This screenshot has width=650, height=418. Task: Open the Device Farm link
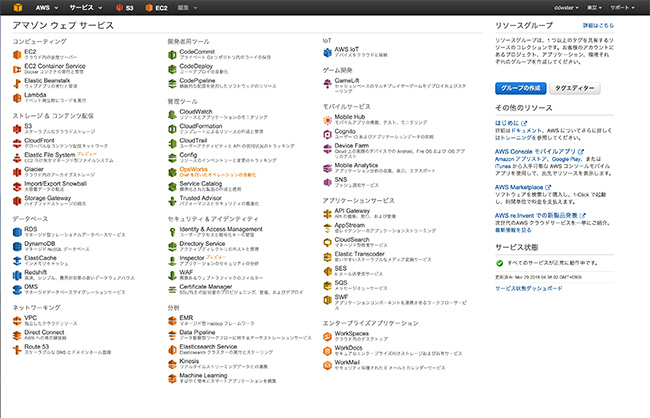352,146
